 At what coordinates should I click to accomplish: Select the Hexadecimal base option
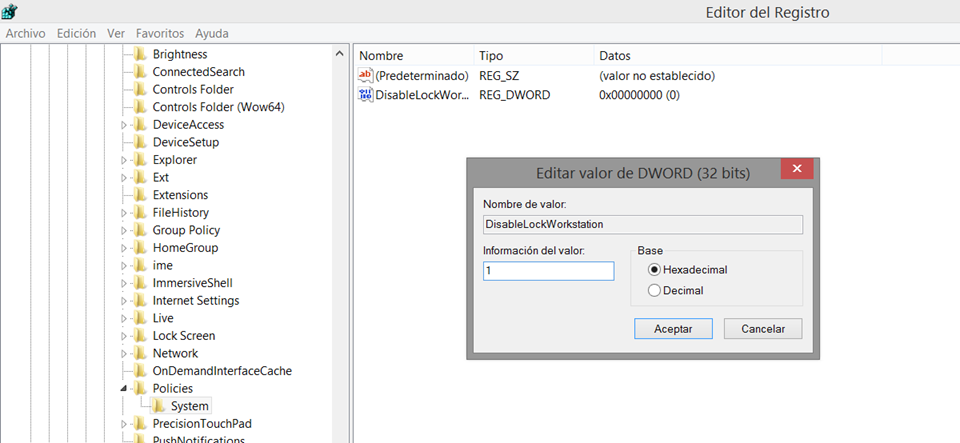(654, 270)
